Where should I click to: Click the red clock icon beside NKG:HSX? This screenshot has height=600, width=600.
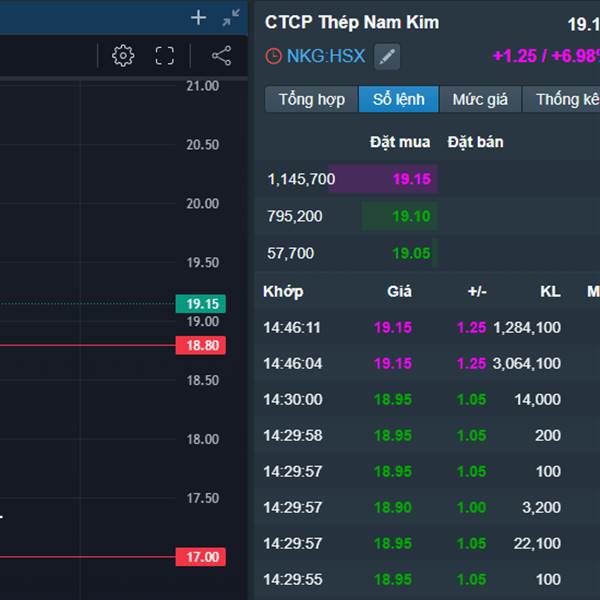[x=274, y=56]
